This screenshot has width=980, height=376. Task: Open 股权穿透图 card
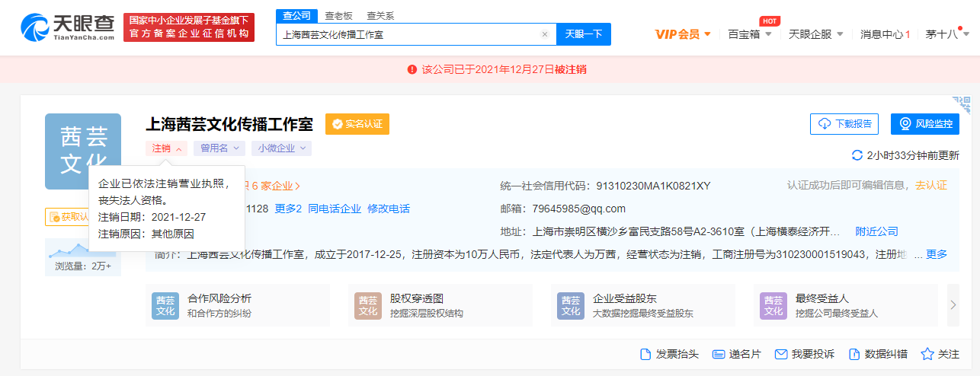point(440,305)
